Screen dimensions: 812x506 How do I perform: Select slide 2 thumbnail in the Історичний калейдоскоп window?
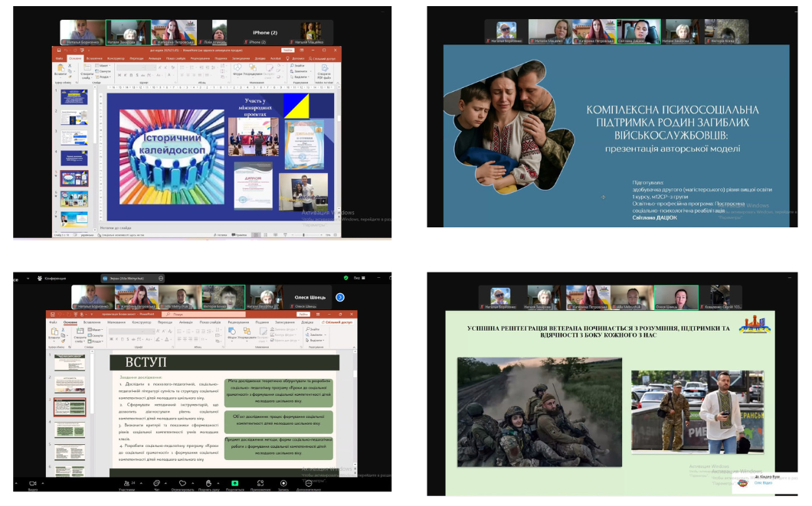(x=74, y=117)
